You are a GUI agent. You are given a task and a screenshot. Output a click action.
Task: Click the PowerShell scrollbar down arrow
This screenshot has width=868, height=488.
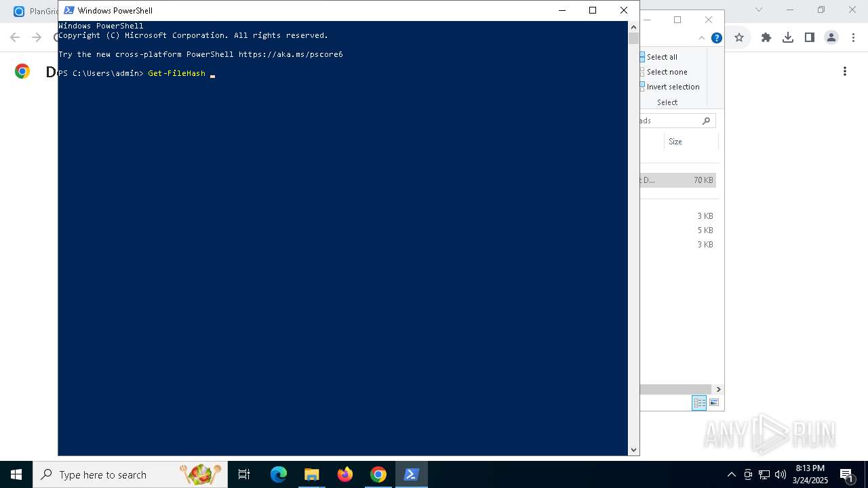coord(633,449)
